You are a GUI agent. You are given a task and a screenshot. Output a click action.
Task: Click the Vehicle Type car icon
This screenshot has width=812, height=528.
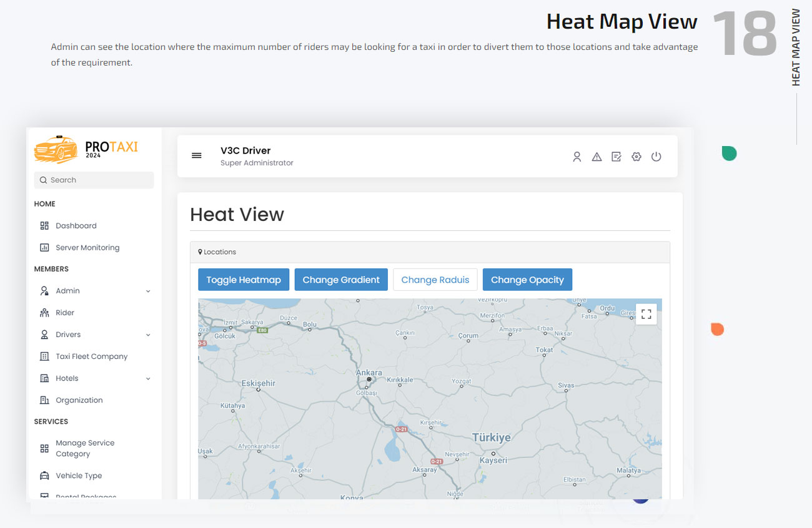coord(44,476)
